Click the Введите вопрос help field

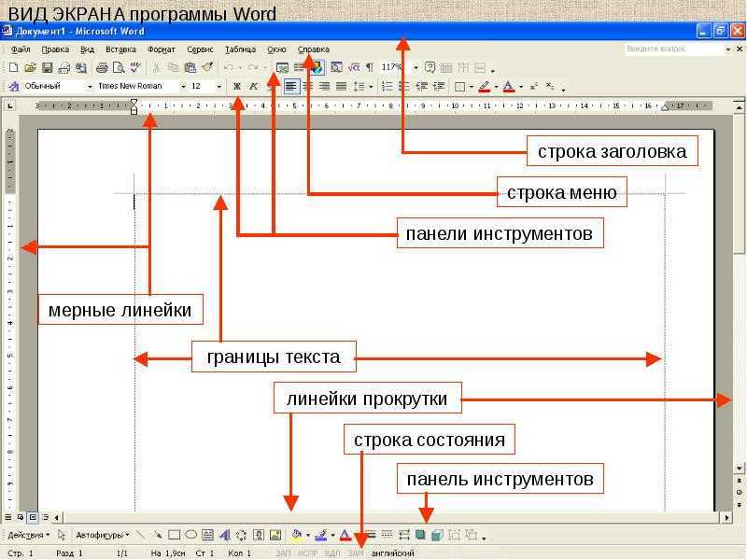(x=672, y=49)
